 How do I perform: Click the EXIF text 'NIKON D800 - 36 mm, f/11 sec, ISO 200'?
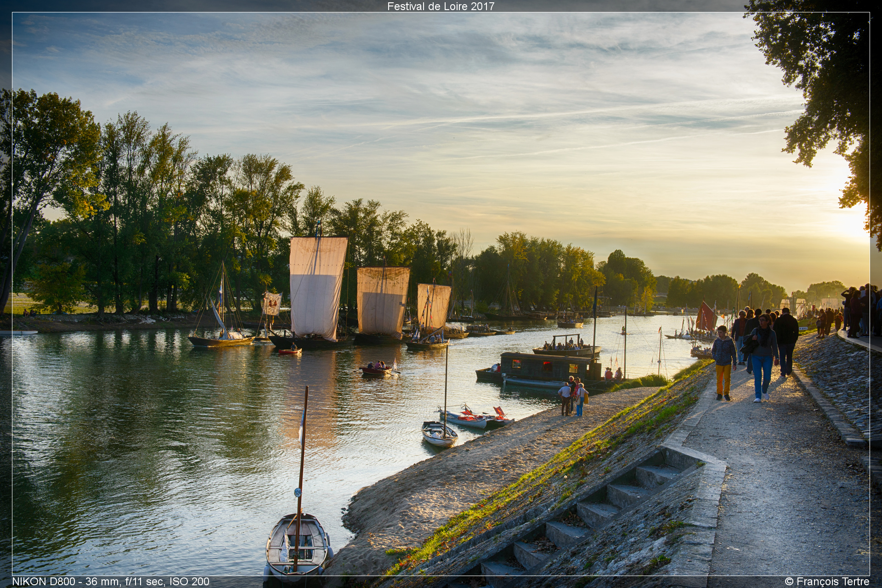[x=111, y=582]
